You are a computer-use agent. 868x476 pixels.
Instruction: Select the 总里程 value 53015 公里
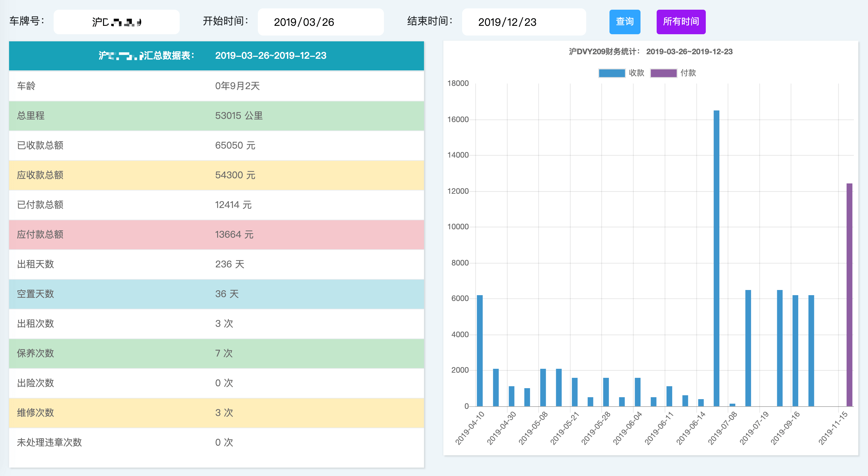pyautogui.click(x=239, y=116)
